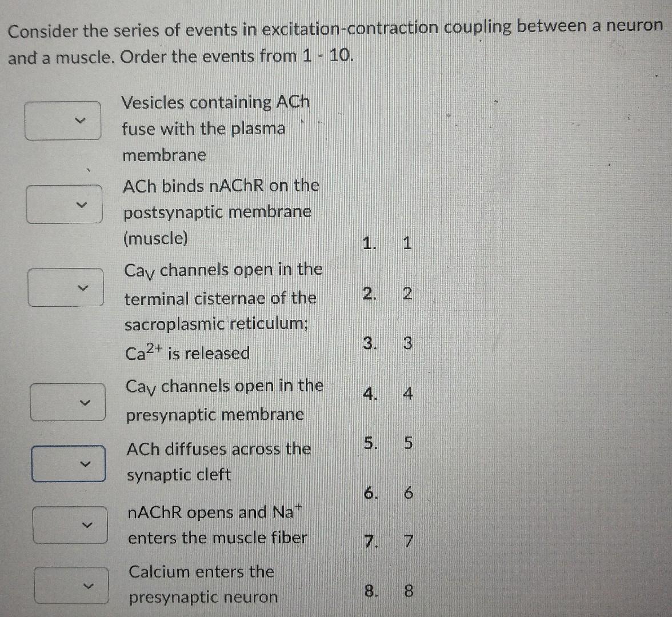Open the dropdown for 'Cav channels open in presynaptic membrane'
The image size is (672, 617).
[x=69, y=403]
